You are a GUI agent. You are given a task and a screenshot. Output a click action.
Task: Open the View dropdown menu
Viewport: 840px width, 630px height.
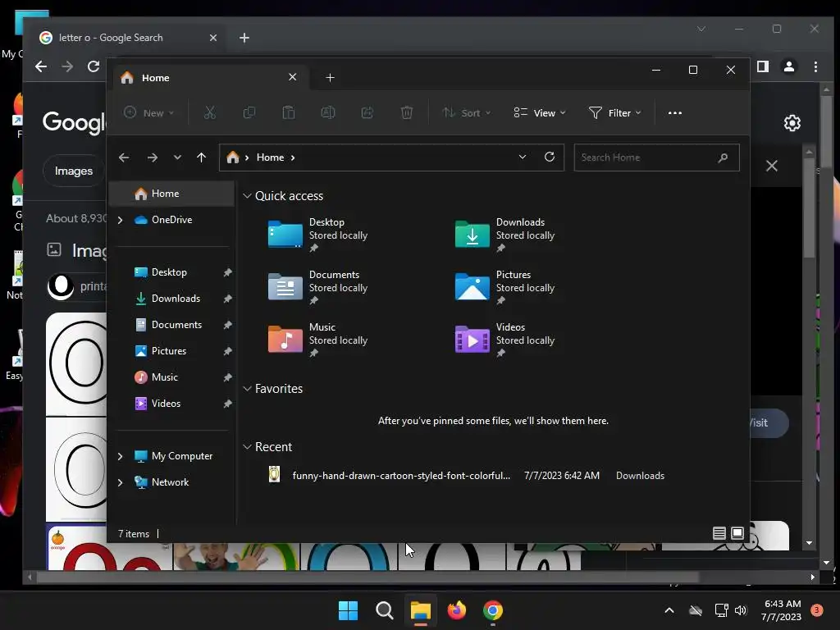540,113
